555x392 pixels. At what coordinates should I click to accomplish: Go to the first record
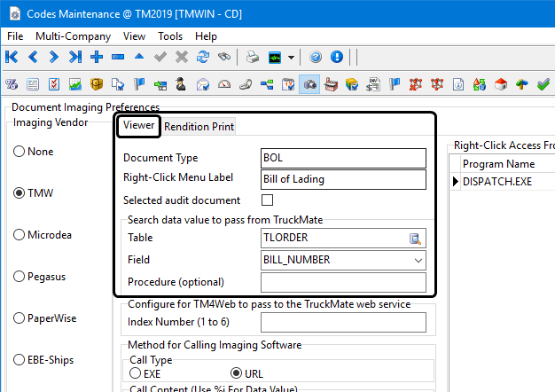pyautogui.click(x=12, y=57)
